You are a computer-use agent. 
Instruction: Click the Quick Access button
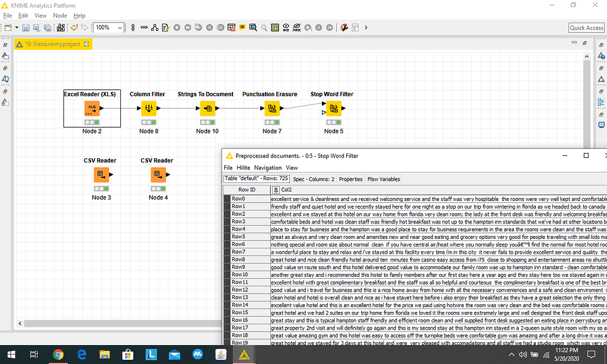pos(586,27)
